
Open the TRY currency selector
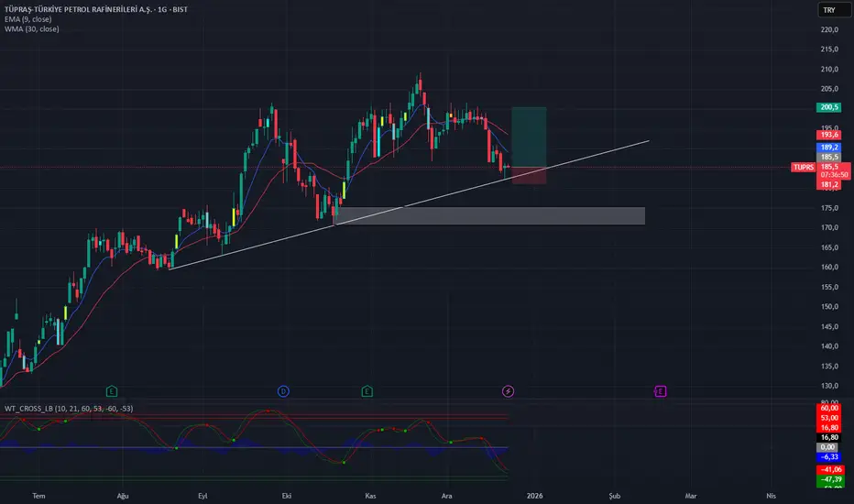pos(834,10)
